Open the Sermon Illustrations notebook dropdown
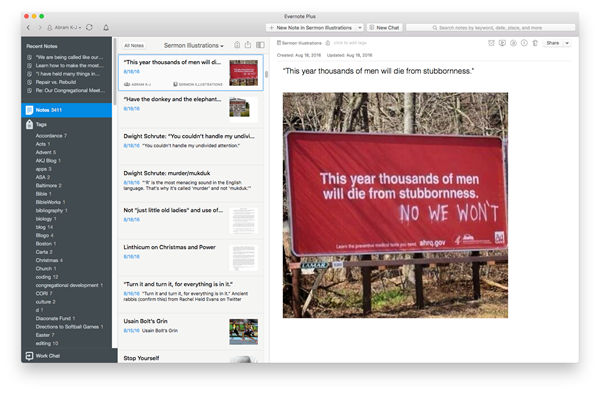 [x=194, y=46]
